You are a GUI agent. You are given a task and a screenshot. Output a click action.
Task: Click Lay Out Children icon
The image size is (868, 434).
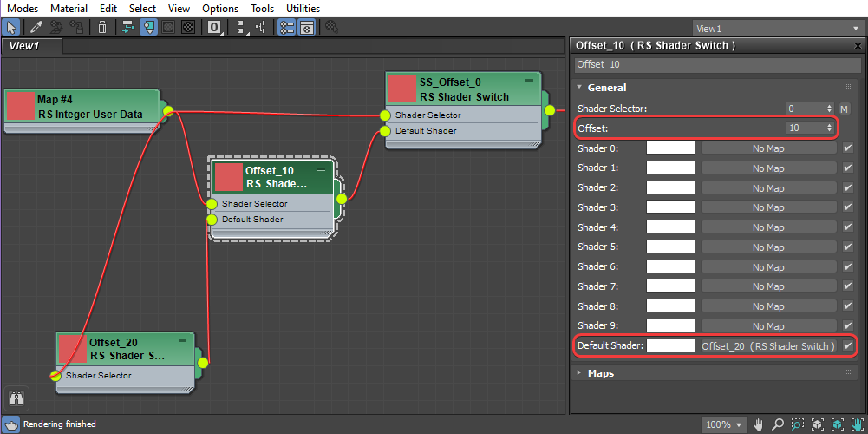click(x=261, y=27)
